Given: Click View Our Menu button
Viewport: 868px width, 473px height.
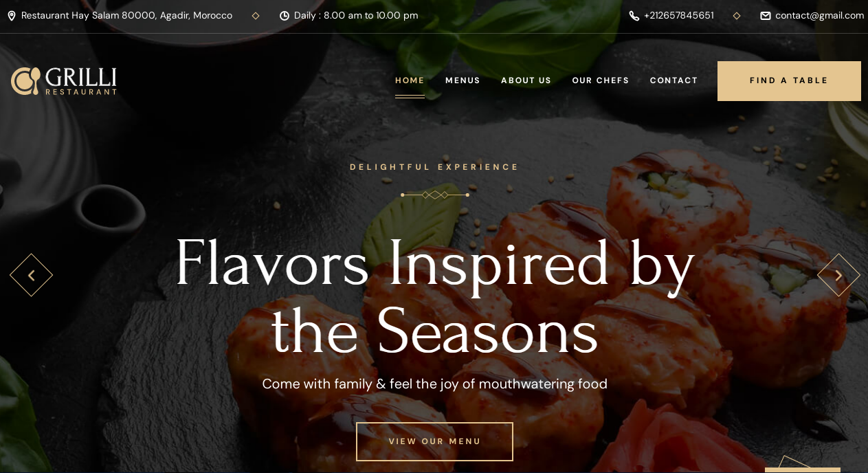Looking at the screenshot, I should point(434,441).
